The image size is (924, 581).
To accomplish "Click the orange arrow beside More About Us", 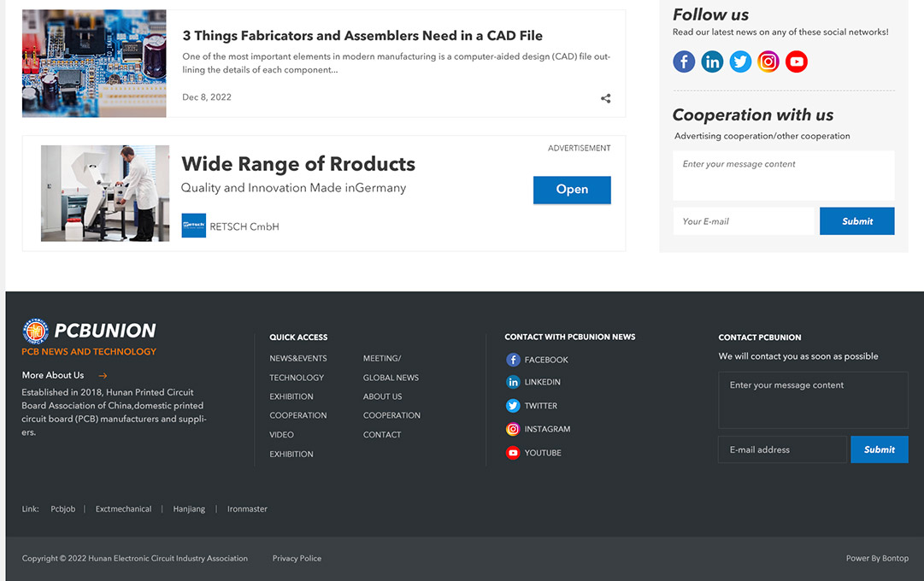I will coord(103,376).
